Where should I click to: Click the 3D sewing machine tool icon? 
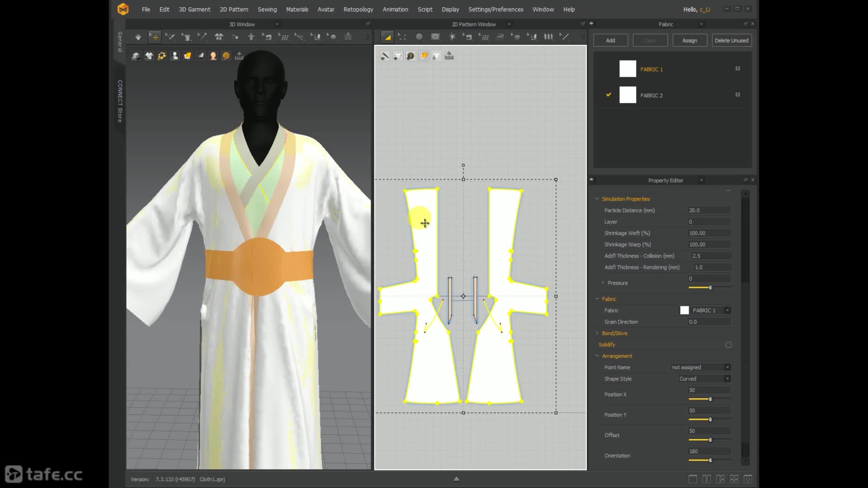267,37
